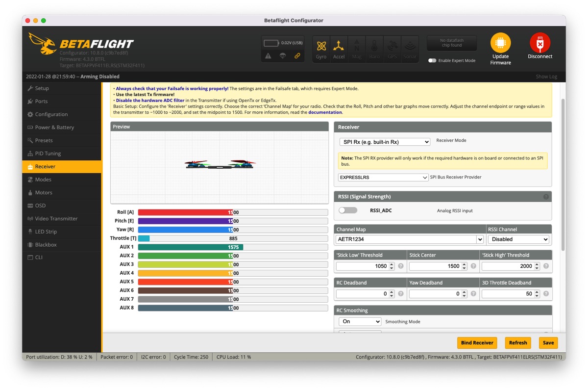The height and width of the screenshot is (390, 588).
Task: Click help icon beside RC Deadband field
Action: 401,294
